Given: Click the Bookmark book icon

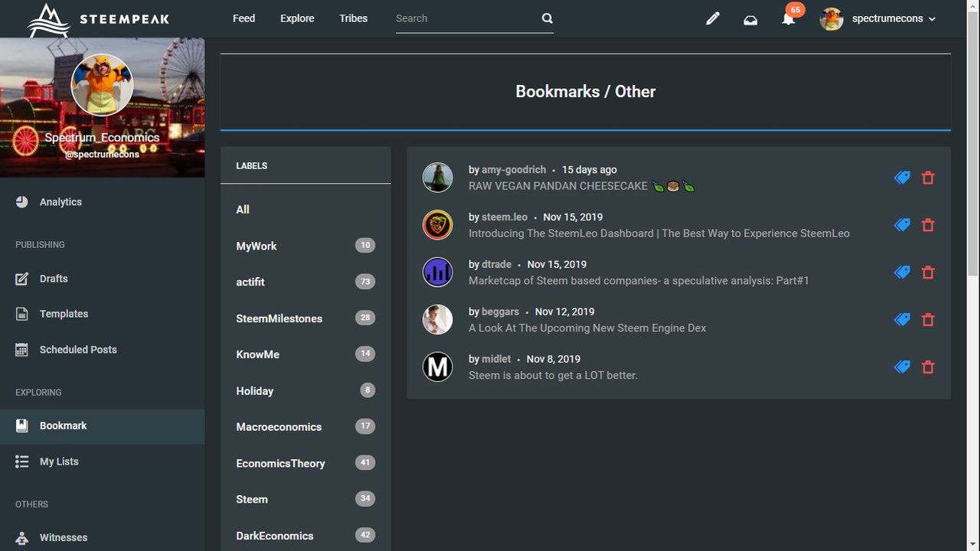Looking at the screenshot, I should point(22,425).
